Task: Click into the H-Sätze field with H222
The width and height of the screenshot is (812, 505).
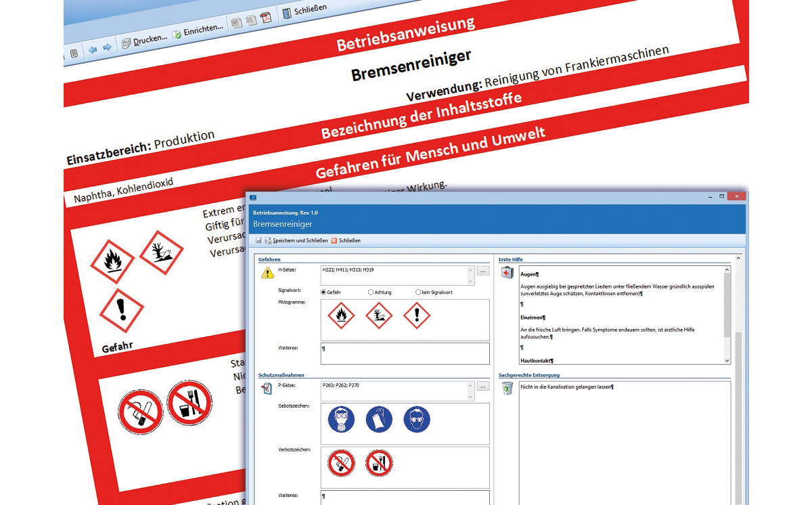Action: tap(397, 275)
